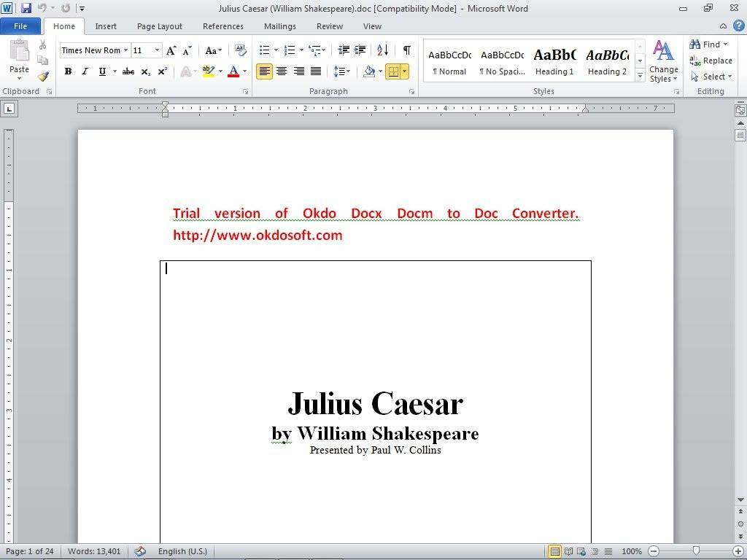Click the Align Text Right icon
Image resolution: width=747 pixels, height=560 pixels.
(298, 71)
